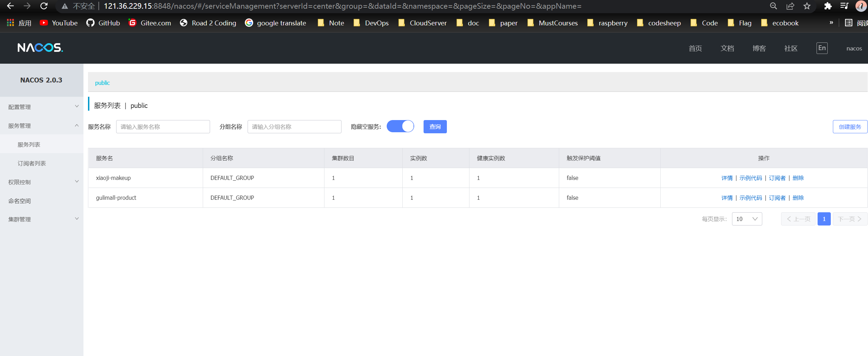Open Flag bookmark folder
Image resolution: width=868 pixels, height=356 pixels.
click(x=740, y=23)
